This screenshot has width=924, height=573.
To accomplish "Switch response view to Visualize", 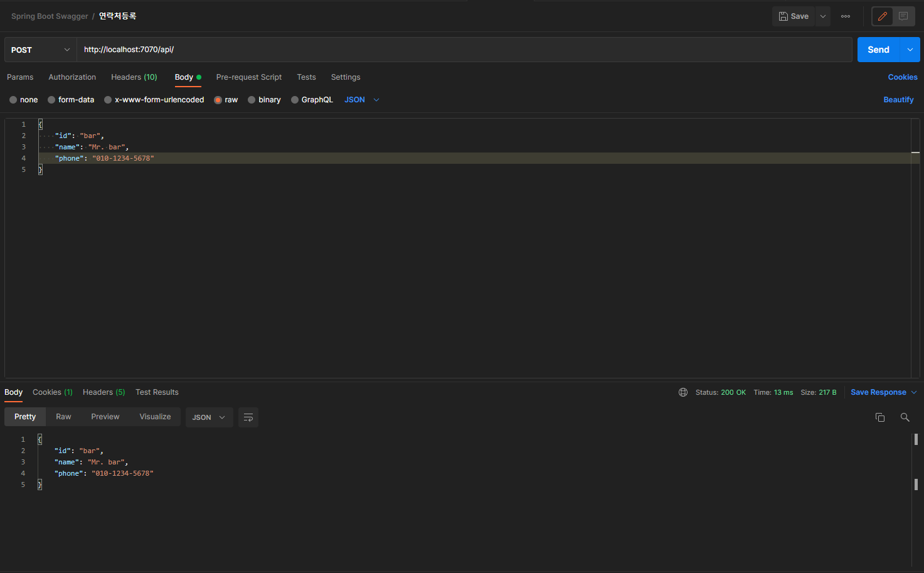I will 155,417.
